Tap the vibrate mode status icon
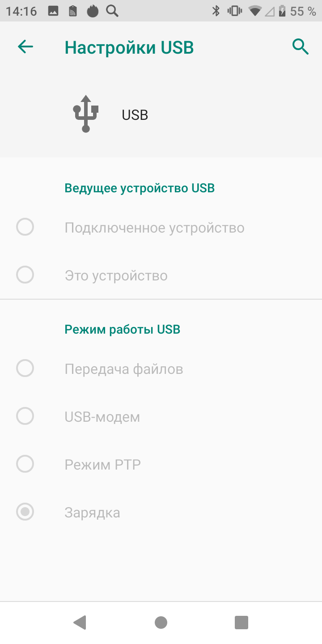The width and height of the screenshot is (322, 644). [234, 11]
